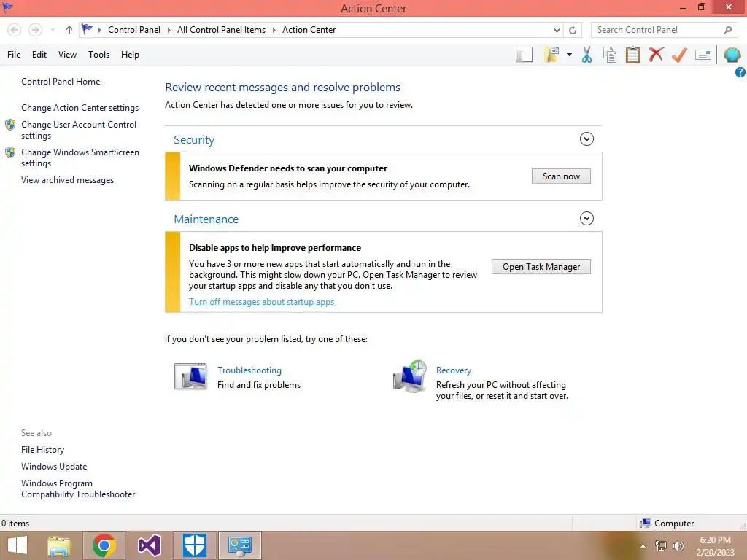Viewport: 747px width, 560px height.
Task: Open Change Action Center settings
Action: (x=80, y=108)
